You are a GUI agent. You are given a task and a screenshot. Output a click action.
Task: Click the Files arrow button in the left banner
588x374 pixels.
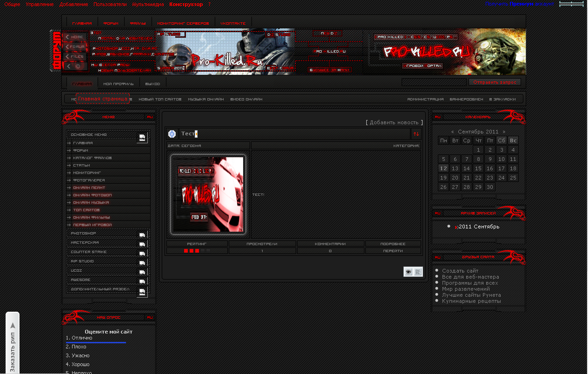click(75, 56)
